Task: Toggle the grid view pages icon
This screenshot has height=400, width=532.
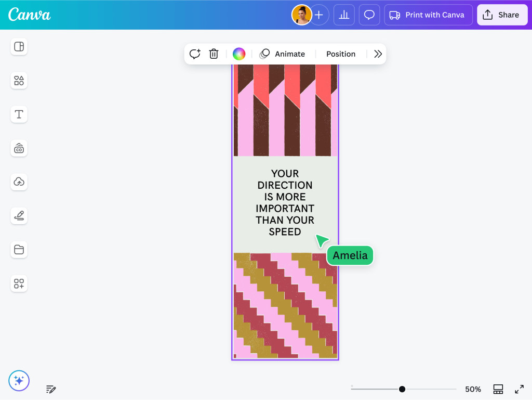Action: [498, 389]
